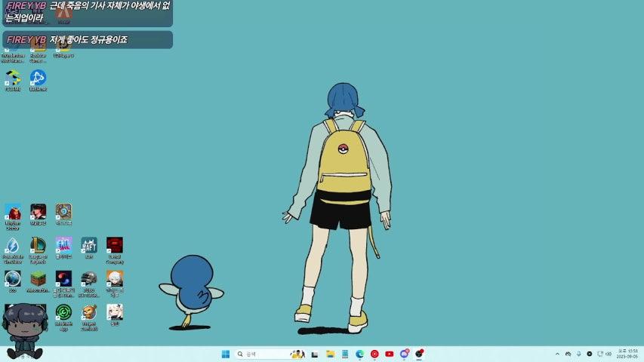Image resolution: width=644 pixels, height=362 pixels.
Task: Open the Windows Start menu
Action: tap(226, 354)
